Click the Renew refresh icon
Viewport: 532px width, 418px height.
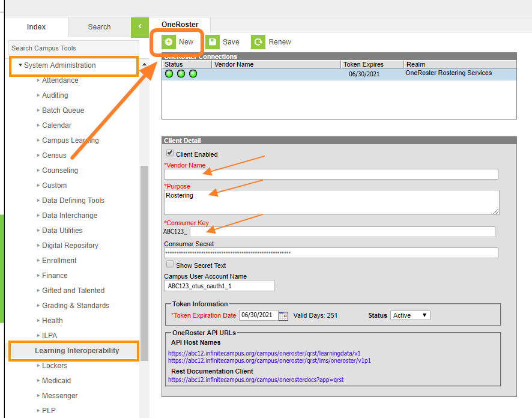(x=258, y=41)
